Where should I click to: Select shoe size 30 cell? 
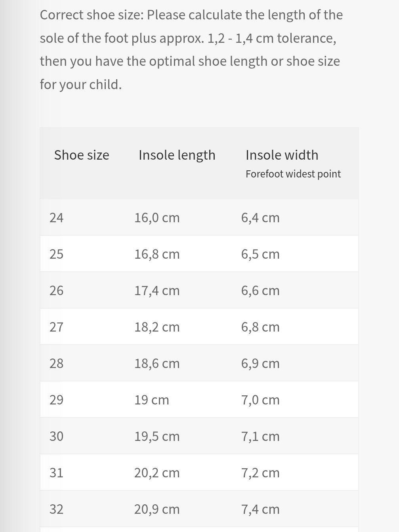tap(56, 436)
